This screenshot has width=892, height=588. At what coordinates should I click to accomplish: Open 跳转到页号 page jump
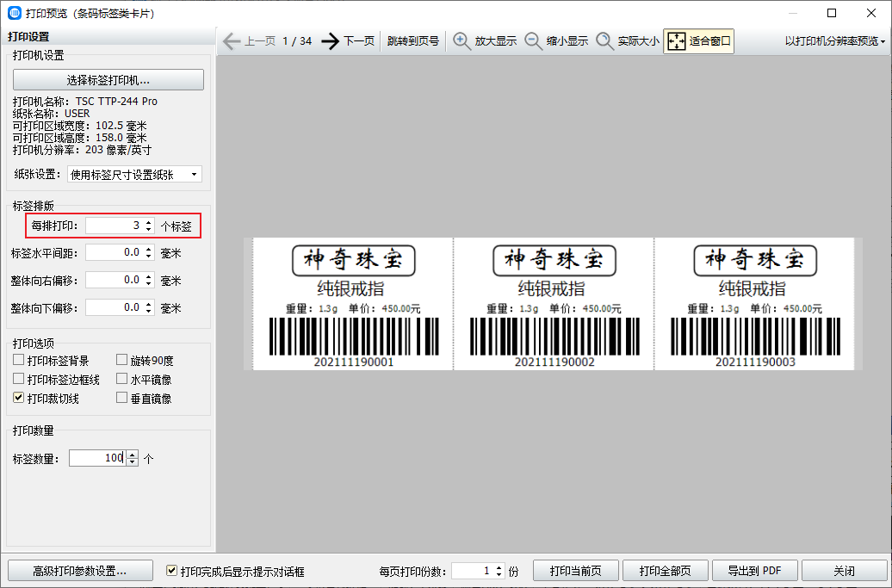413,41
